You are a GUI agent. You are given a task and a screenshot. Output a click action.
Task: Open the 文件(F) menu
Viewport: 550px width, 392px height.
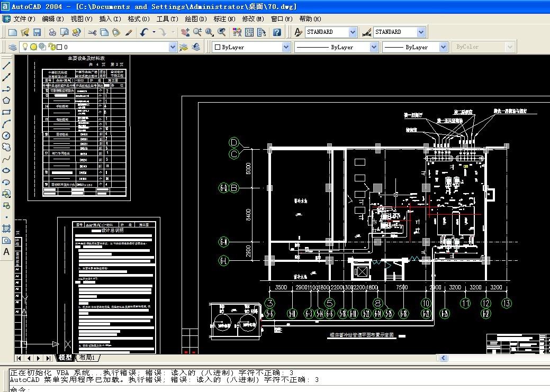(x=23, y=19)
